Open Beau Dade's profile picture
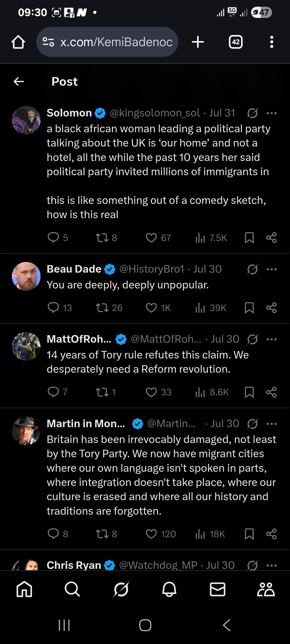290x644 pixels. (26, 276)
